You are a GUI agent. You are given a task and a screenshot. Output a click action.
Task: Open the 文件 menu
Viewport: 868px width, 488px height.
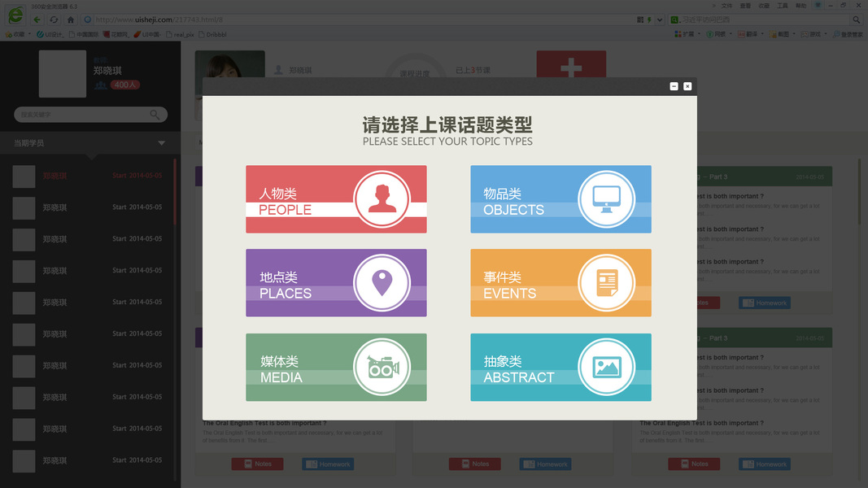tap(726, 6)
